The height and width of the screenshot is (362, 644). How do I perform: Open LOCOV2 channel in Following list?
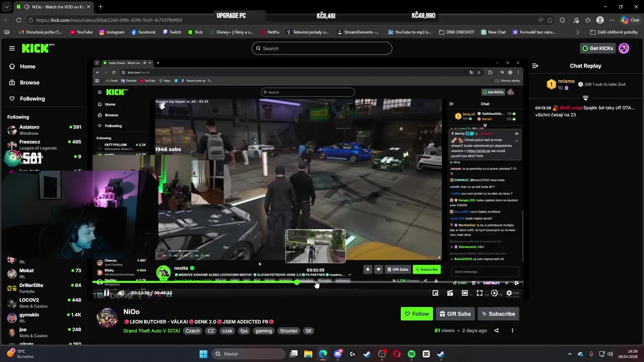pyautogui.click(x=44, y=303)
